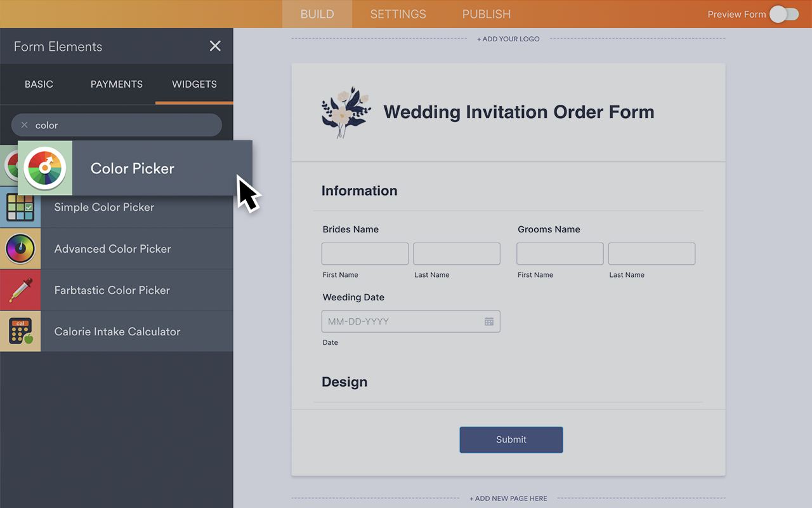Click the ADD NEW PAGE HERE link

point(508,498)
